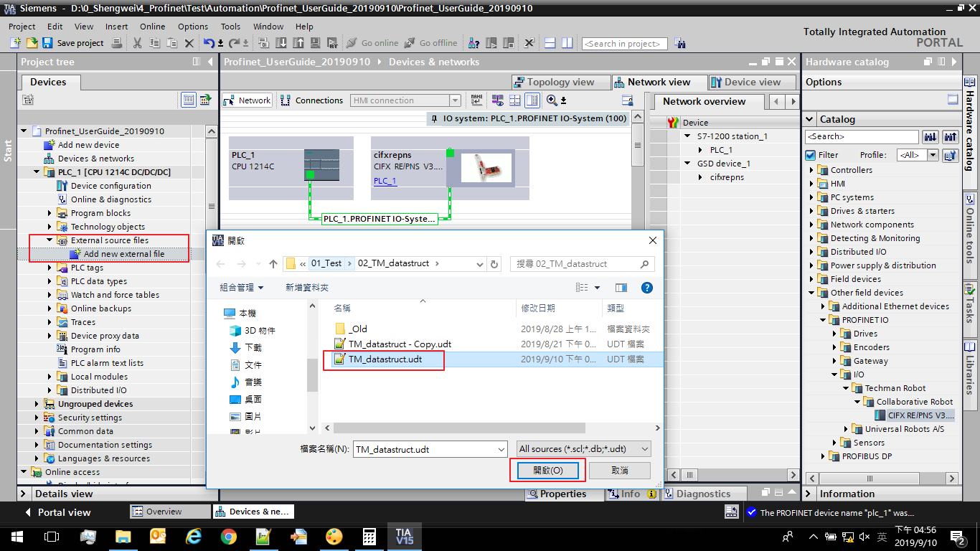The height and width of the screenshot is (551, 980).
Task: Toggle the preview pane button in dialog
Action: [621, 288]
